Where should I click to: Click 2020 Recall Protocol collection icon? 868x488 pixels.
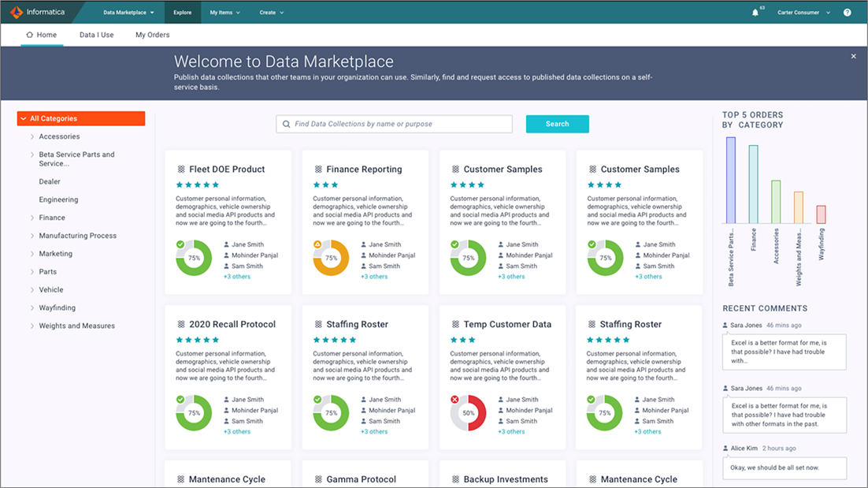click(181, 324)
